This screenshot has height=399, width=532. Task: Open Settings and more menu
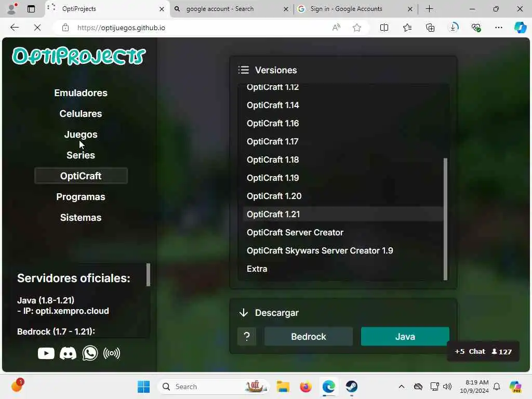point(498,28)
